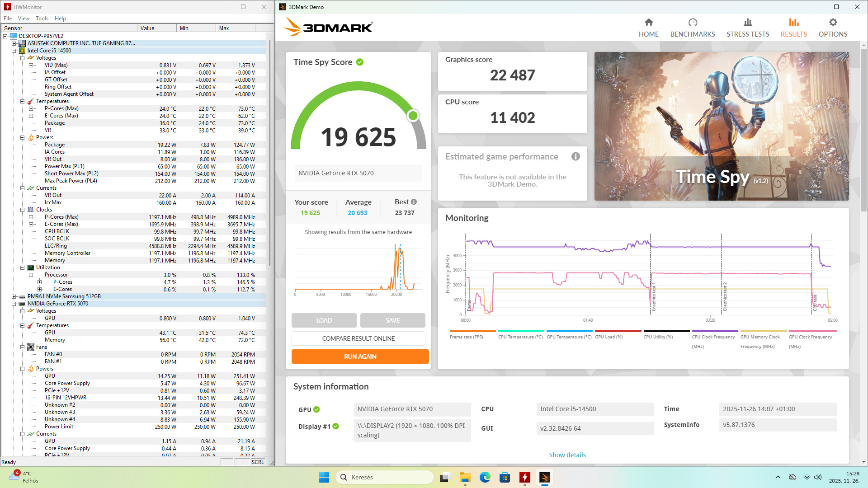Click the GPU Memory Clock Frequency color legend

[x=763, y=331]
